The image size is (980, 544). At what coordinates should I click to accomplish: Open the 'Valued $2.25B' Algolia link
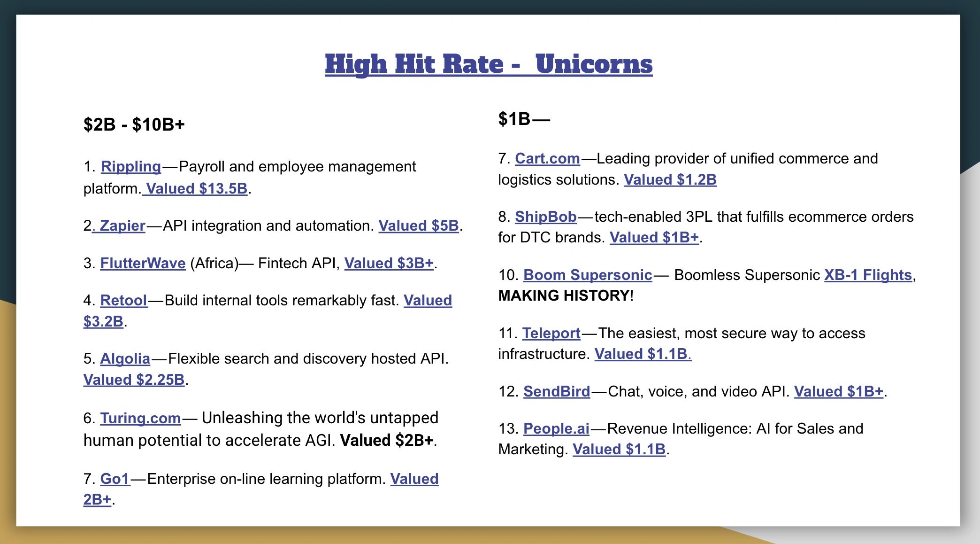[134, 380]
